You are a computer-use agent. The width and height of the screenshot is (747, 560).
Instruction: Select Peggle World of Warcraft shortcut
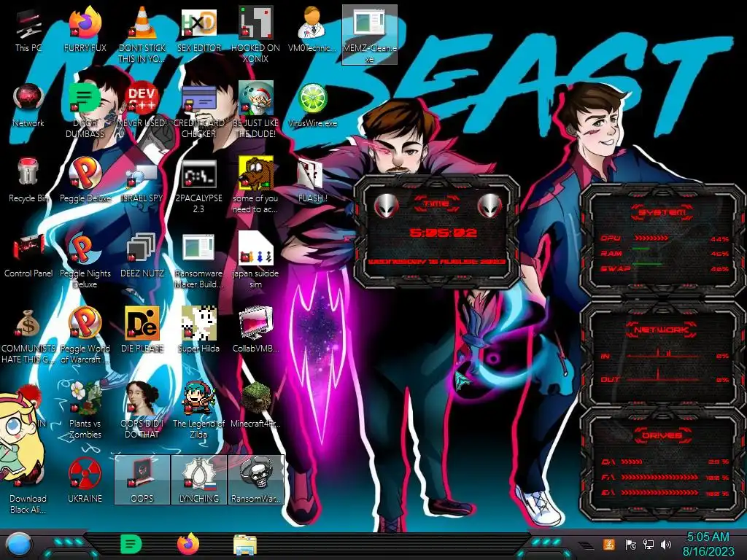[85, 335]
